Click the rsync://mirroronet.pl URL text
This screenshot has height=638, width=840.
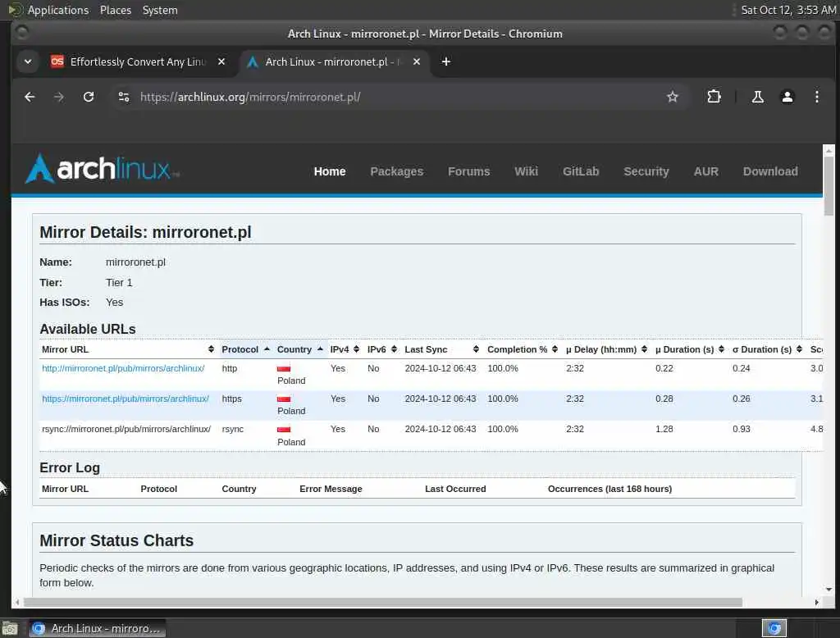point(126,429)
